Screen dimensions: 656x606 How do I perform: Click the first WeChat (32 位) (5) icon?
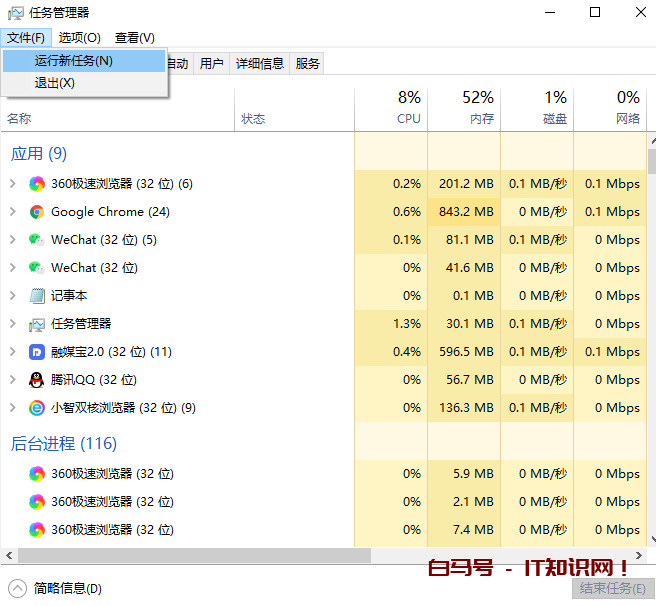click(x=37, y=240)
